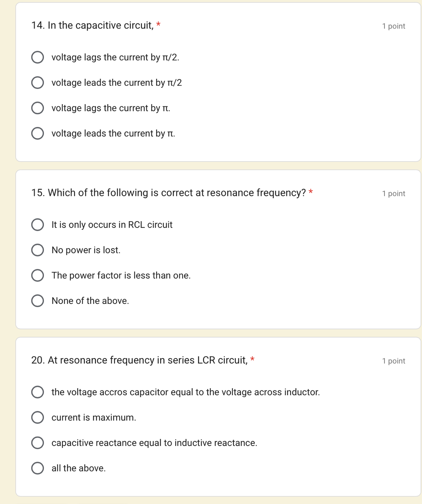Select 'voltage lags the current by π/2' option

tap(37, 57)
